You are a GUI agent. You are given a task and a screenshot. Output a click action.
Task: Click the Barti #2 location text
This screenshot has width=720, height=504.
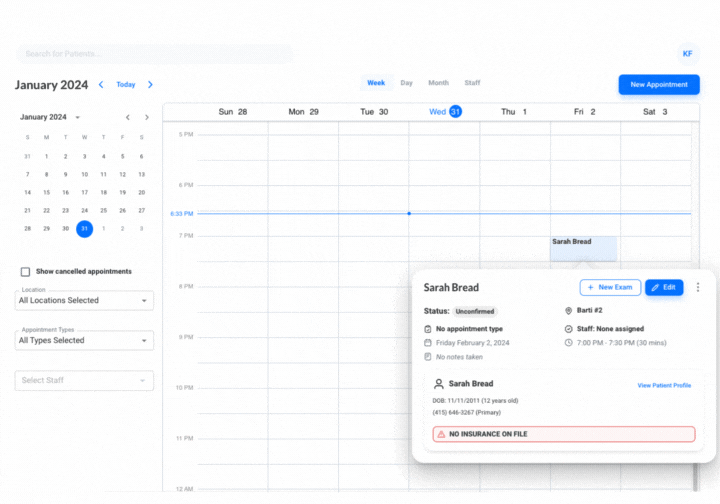point(589,311)
